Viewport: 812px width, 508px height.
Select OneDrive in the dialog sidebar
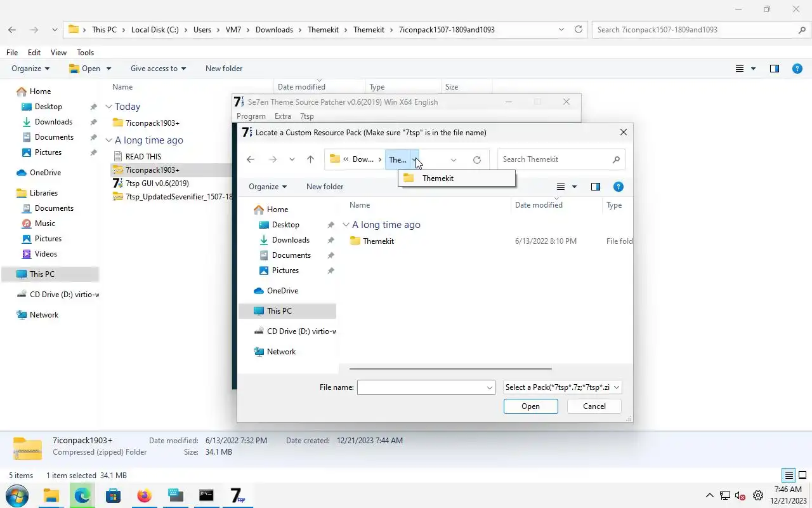click(x=282, y=291)
